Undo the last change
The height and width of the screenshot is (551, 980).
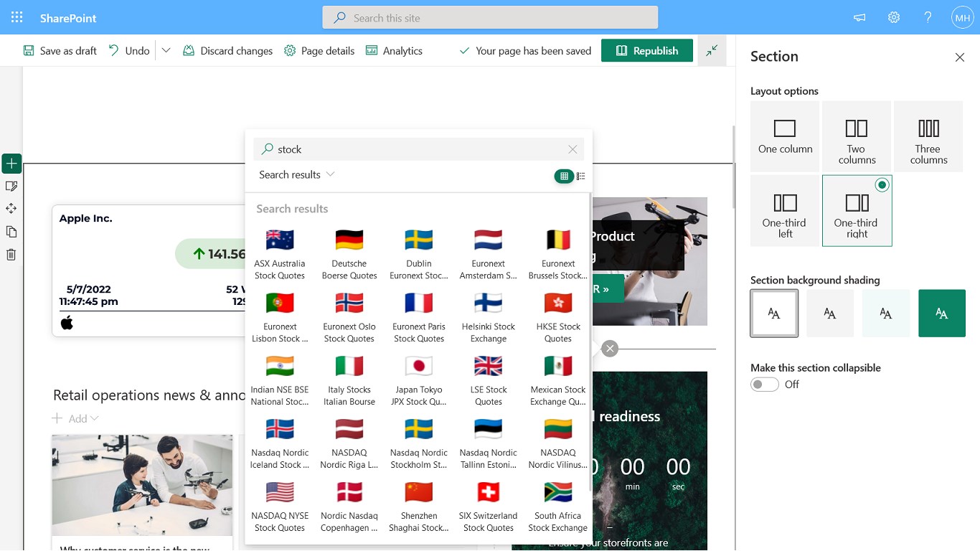129,51
